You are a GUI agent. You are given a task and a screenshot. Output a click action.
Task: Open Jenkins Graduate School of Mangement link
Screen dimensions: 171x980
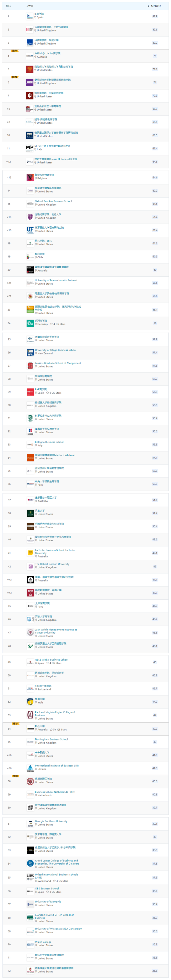point(58,363)
